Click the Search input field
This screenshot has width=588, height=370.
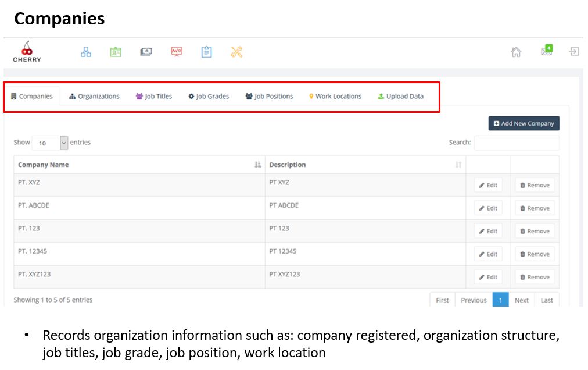tap(516, 143)
